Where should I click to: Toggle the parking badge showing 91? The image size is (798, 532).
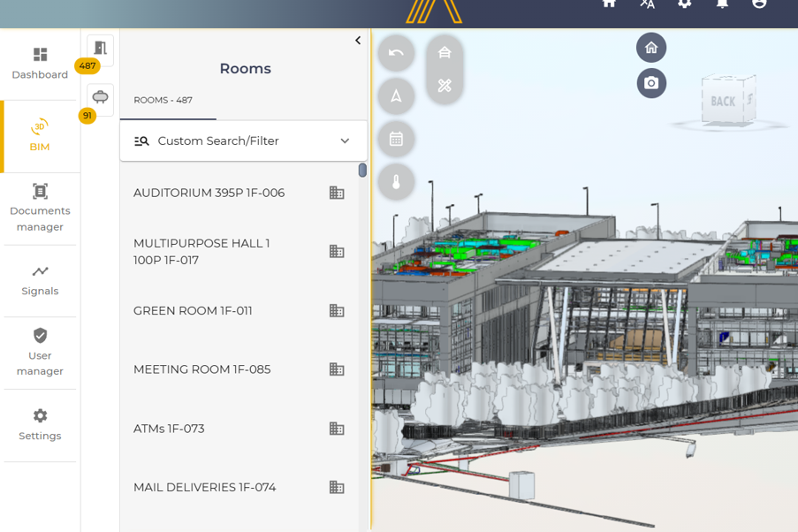click(x=86, y=115)
